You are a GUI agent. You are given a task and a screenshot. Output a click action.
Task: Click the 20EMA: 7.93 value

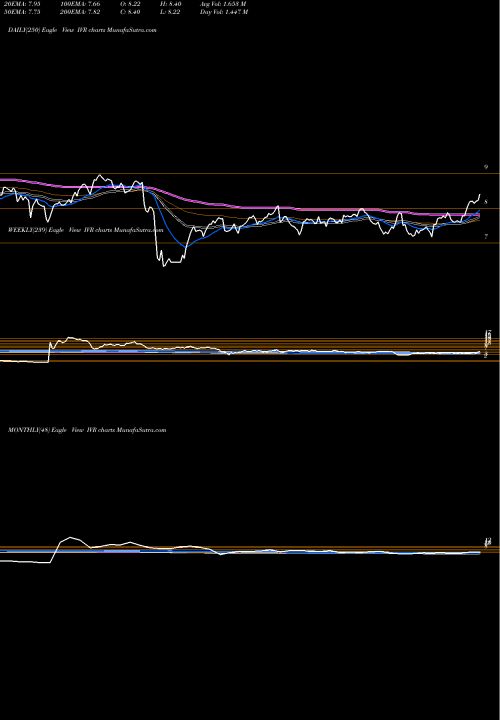[x=22, y=4]
